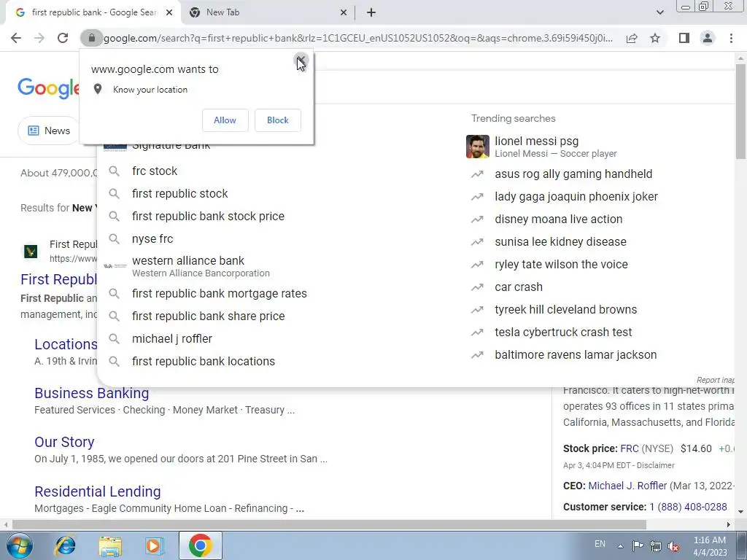Open the Business Banking sitelink
This screenshot has width=747, height=560.
(91, 393)
